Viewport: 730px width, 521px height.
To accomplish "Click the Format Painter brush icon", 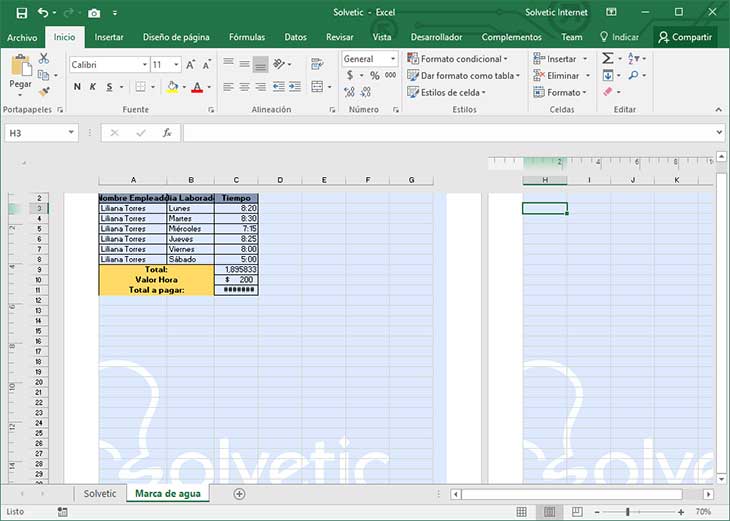I will [x=44, y=91].
